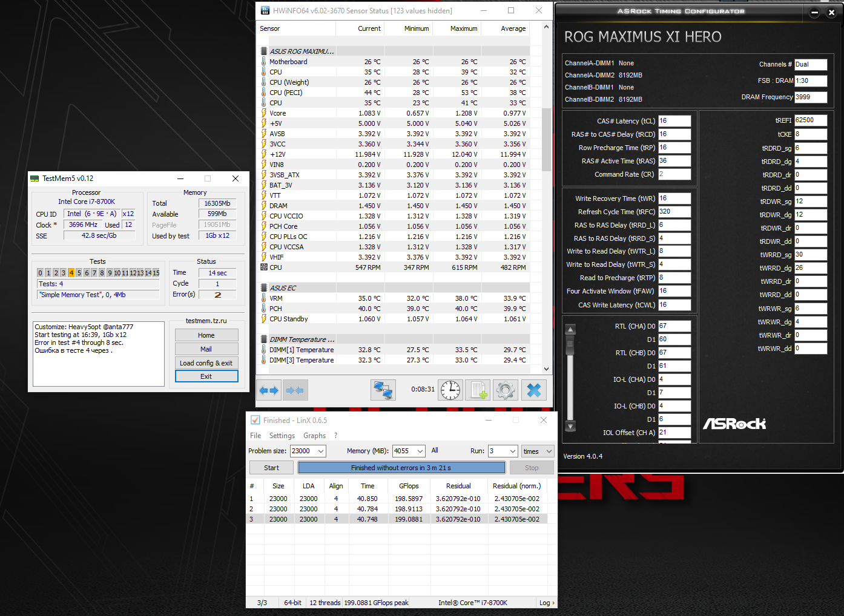Image resolution: width=844 pixels, height=616 pixels.
Task: Click the DRAM Frequency value field
Action: [x=811, y=97]
